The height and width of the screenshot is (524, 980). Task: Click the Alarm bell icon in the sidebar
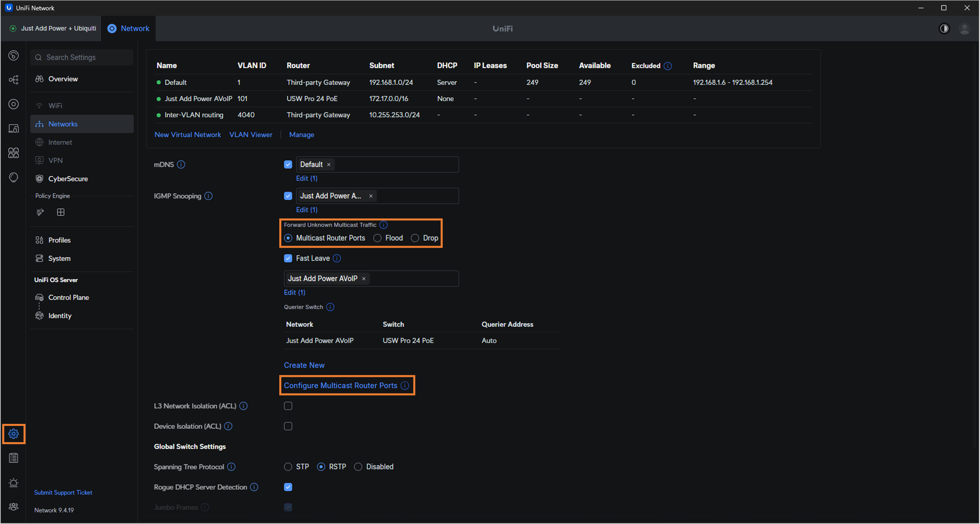click(x=13, y=482)
